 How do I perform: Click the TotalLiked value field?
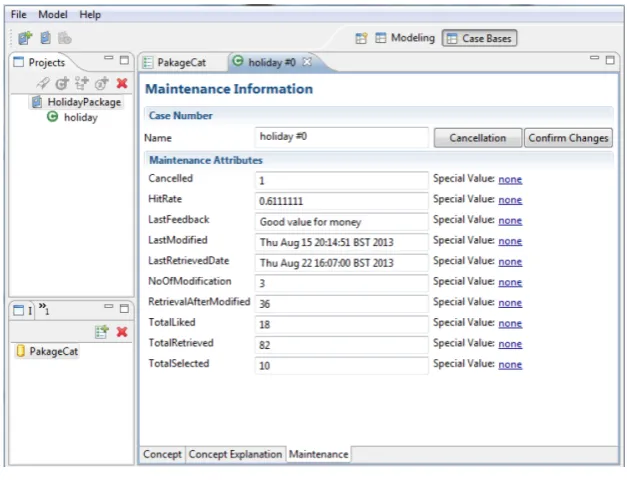[342, 324]
